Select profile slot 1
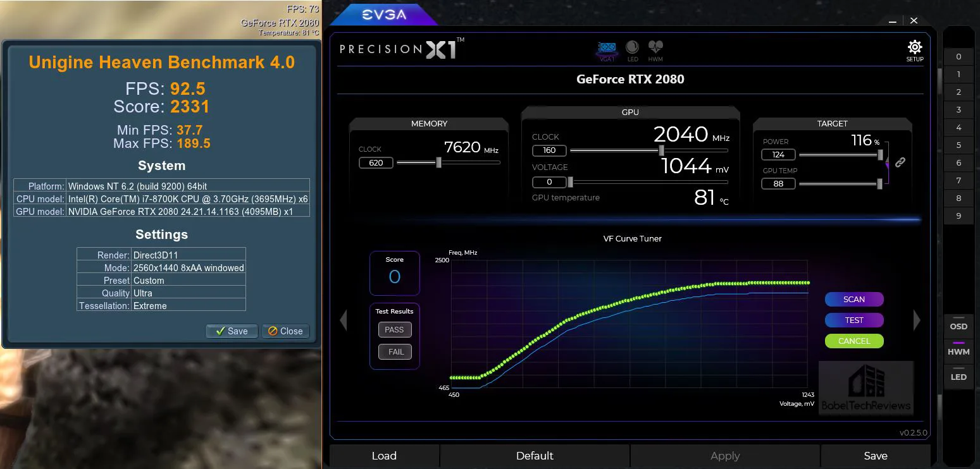The image size is (980, 469). (958, 75)
